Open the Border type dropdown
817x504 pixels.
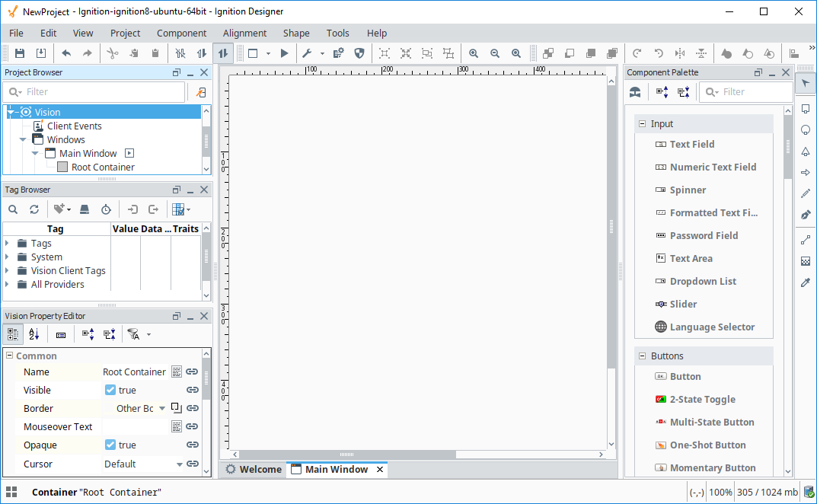162,409
